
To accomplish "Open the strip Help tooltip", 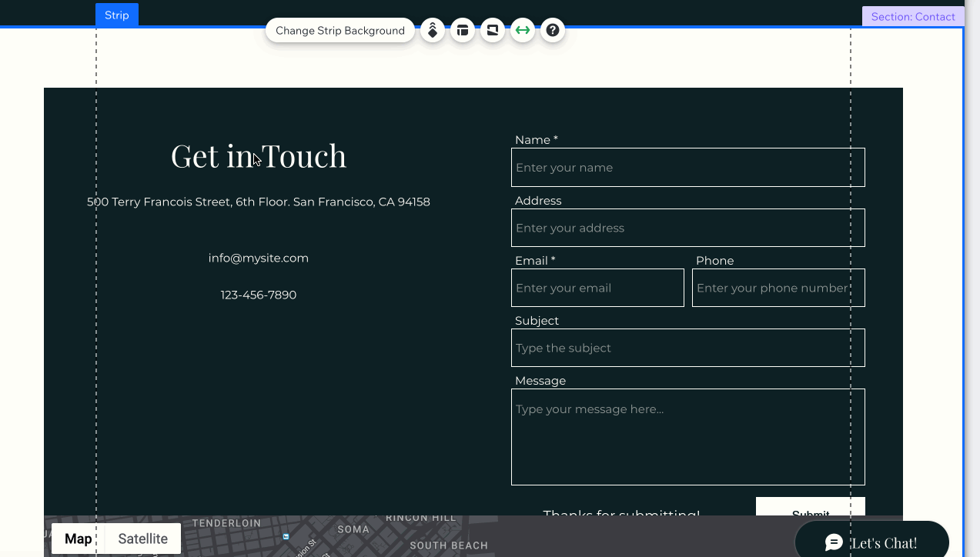I will point(552,30).
